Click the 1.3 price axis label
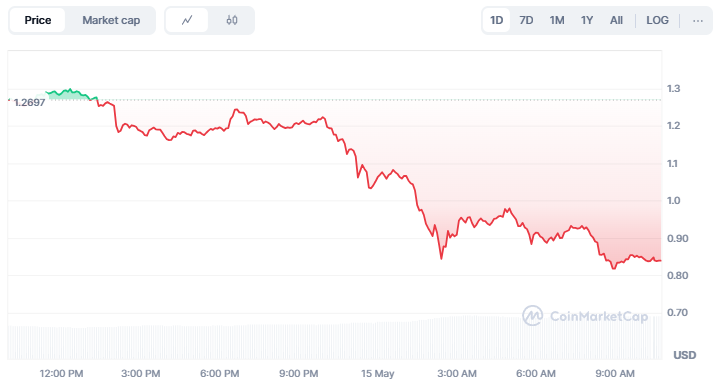The width and height of the screenshot is (716, 380). (x=673, y=89)
